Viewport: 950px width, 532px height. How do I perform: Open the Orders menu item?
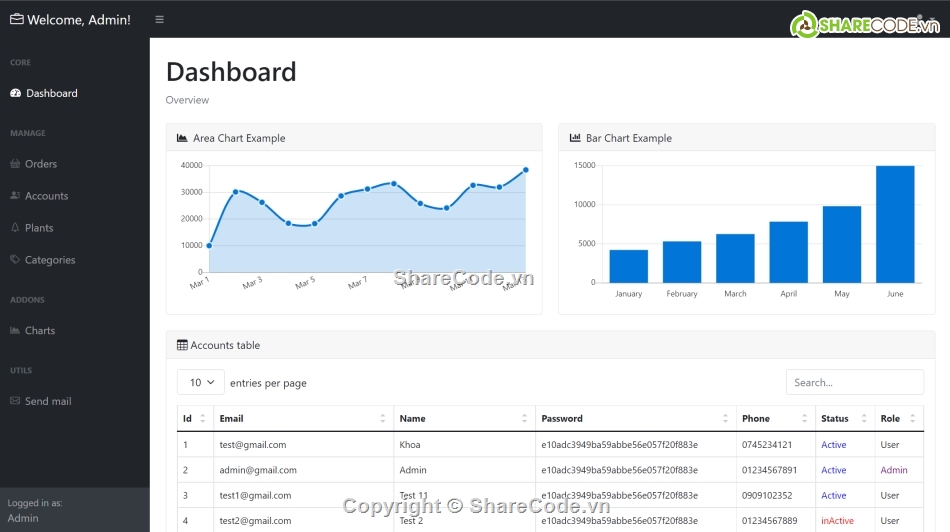41,164
